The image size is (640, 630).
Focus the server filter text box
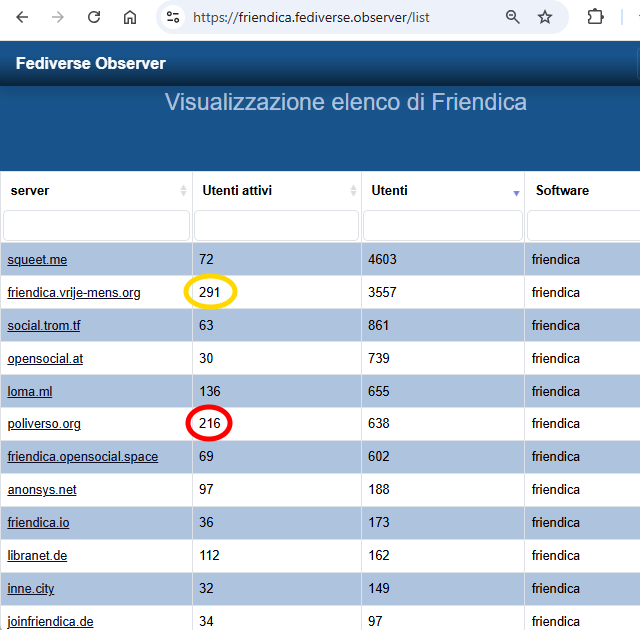(96, 225)
